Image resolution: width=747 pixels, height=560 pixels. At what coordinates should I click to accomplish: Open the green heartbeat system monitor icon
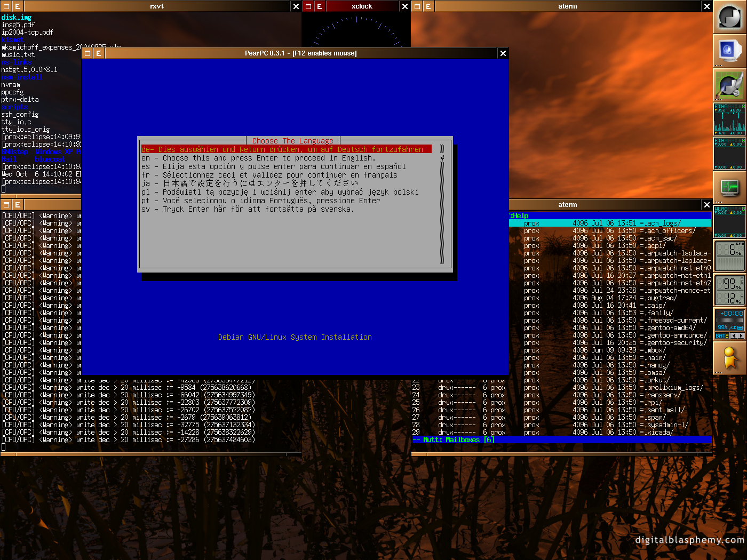(729, 188)
